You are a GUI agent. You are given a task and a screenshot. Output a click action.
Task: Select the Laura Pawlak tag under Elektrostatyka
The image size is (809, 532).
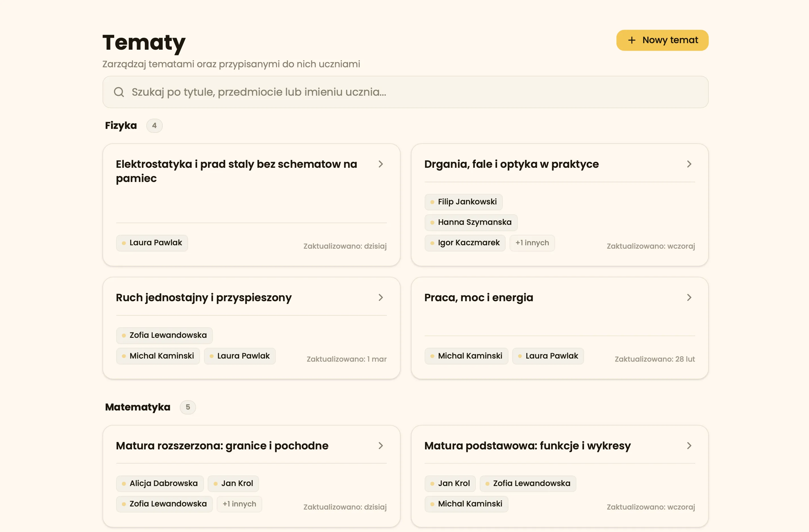(x=152, y=242)
